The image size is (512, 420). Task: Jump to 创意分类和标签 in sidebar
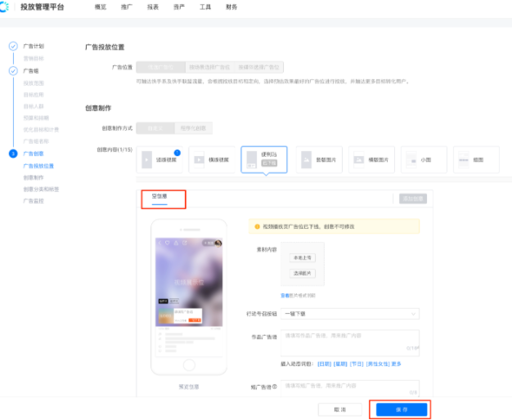[x=41, y=190]
